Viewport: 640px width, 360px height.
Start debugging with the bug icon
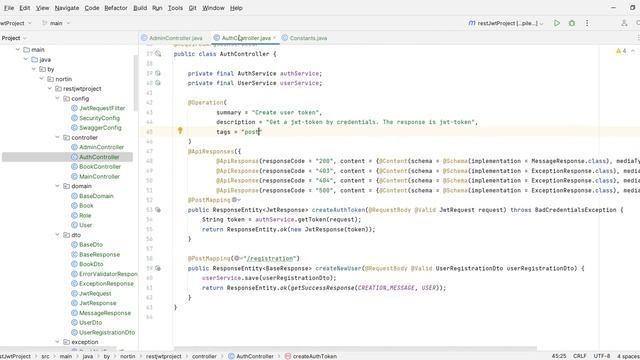(x=572, y=23)
